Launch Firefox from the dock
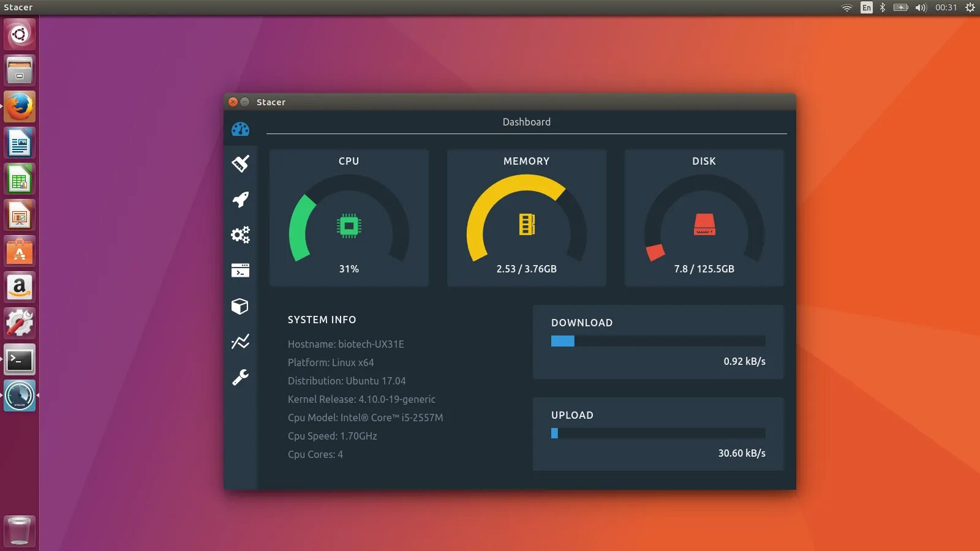980x551 pixels. click(20, 107)
